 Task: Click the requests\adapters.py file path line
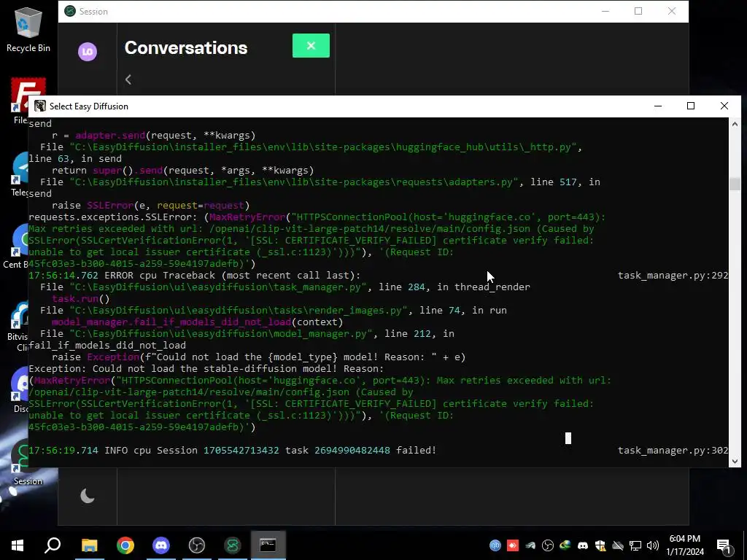[320, 182]
